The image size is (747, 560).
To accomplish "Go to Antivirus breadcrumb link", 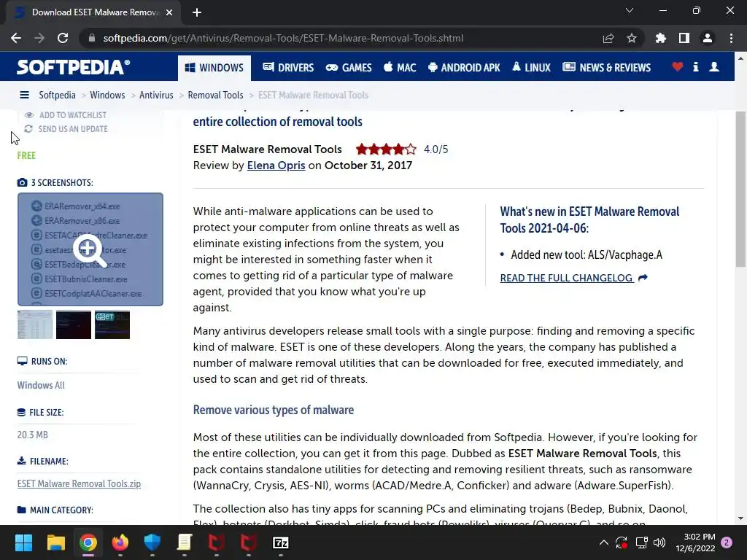I will pos(156,95).
